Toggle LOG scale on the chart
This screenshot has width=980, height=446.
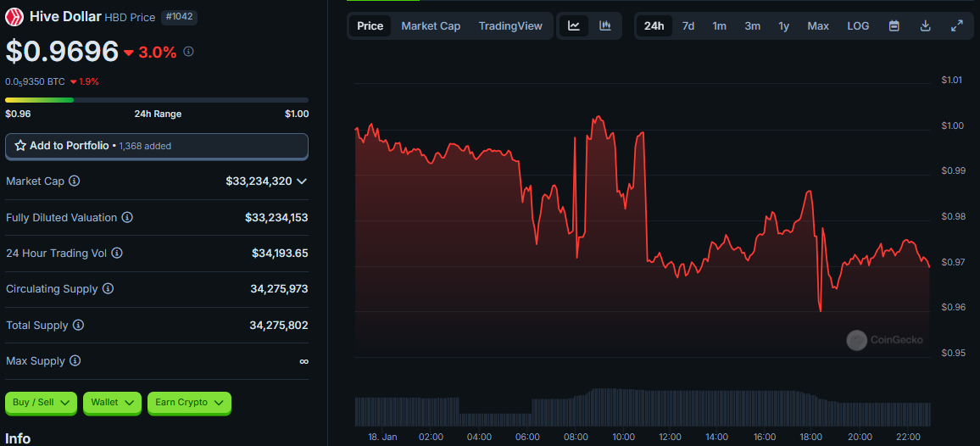[x=858, y=26]
